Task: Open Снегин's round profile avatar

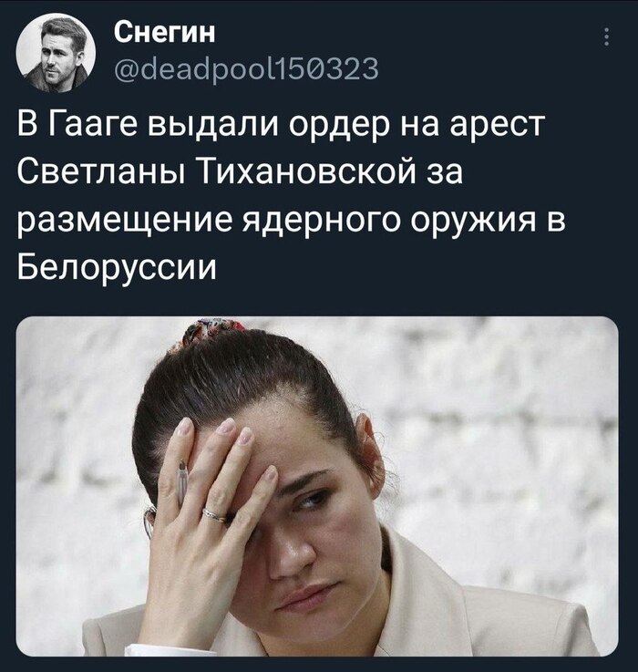Action: pyautogui.click(x=56, y=53)
